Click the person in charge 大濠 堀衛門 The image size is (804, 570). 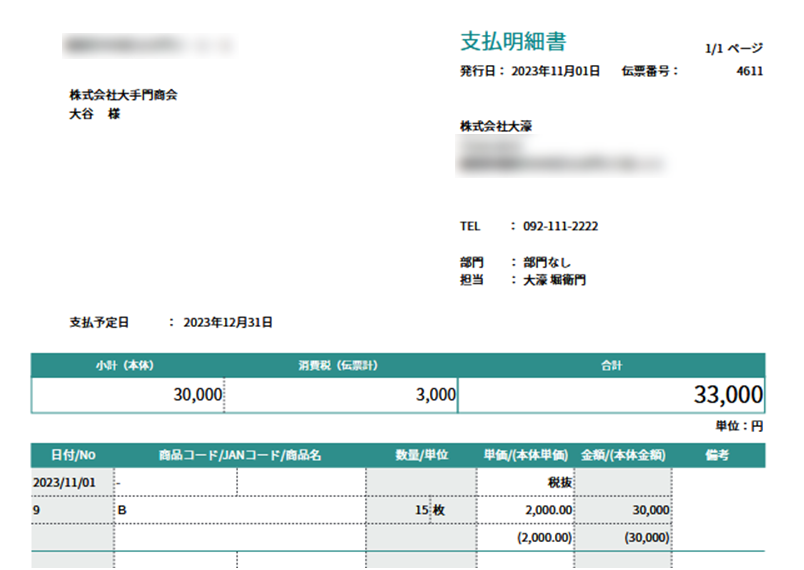555,280
